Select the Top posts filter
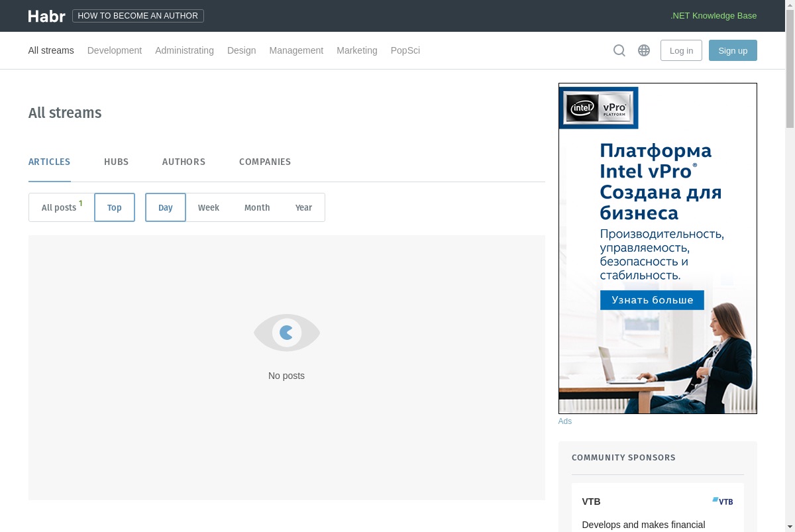The height and width of the screenshot is (532, 795). point(115,207)
